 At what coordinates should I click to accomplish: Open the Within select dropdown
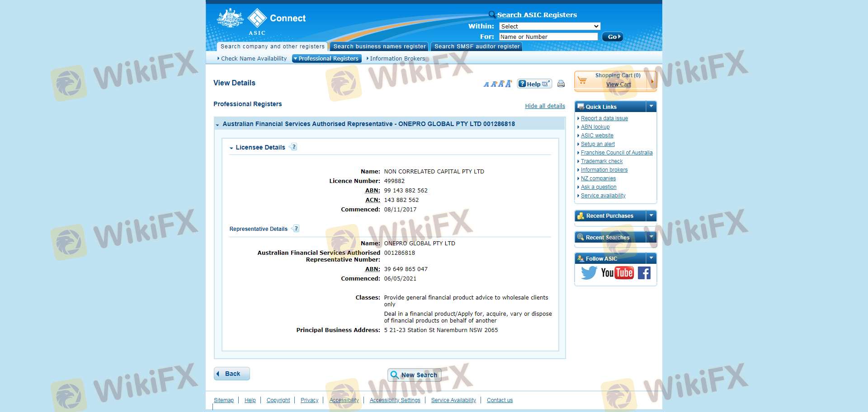coord(549,26)
